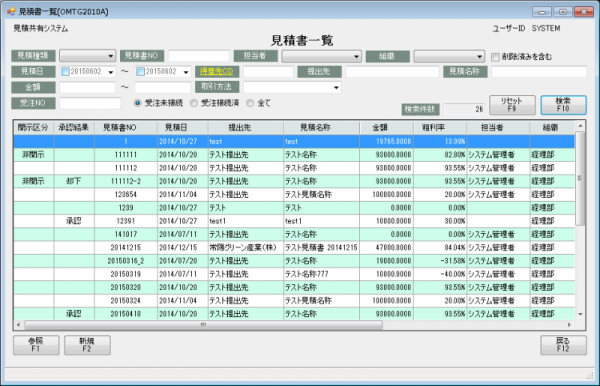Click the 得意先CD input field
The height and width of the screenshot is (386, 600).
[x=268, y=72]
